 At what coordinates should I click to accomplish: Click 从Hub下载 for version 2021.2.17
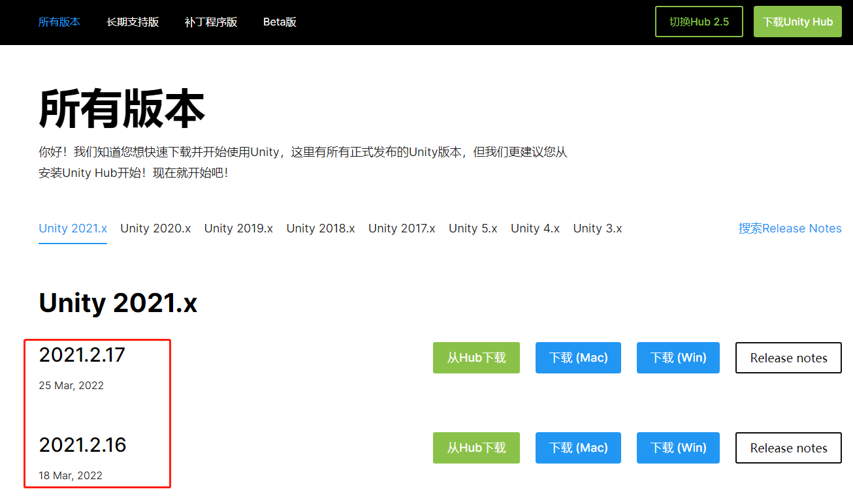click(x=476, y=358)
